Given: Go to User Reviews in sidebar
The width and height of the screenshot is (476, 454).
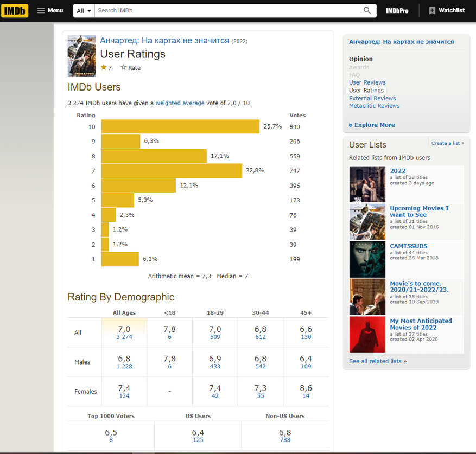Looking at the screenshot, I should pos(367,82).
